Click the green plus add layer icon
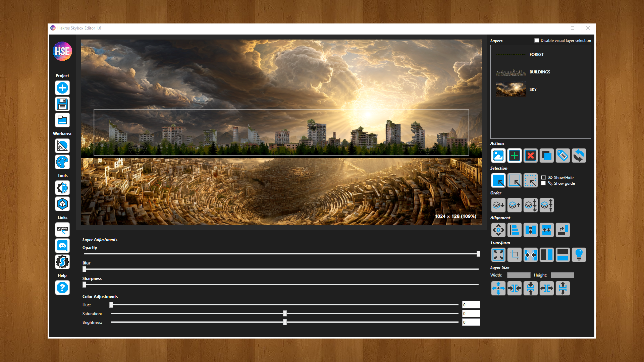The height and width of the screenshot is (362, 644). (514, 156)
